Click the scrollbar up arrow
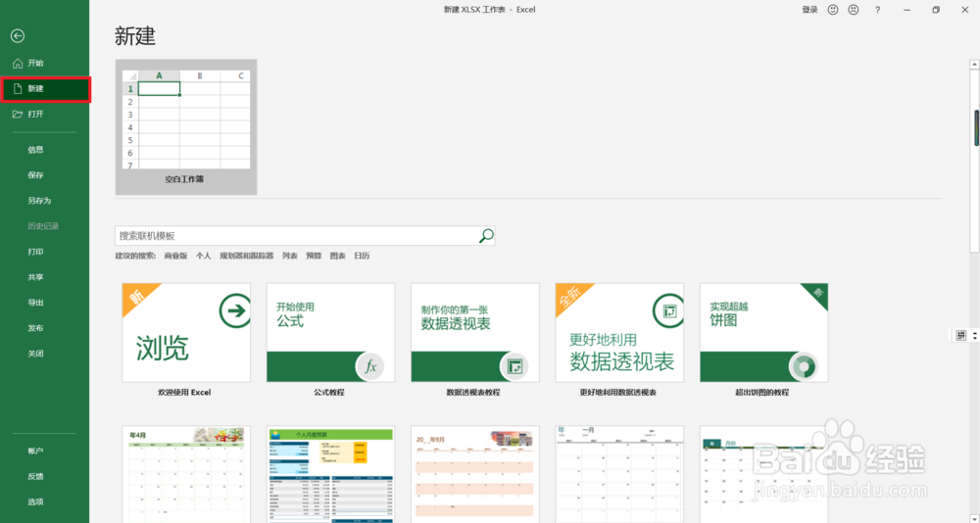The image size is (980, 523). [x=974, y=65]
